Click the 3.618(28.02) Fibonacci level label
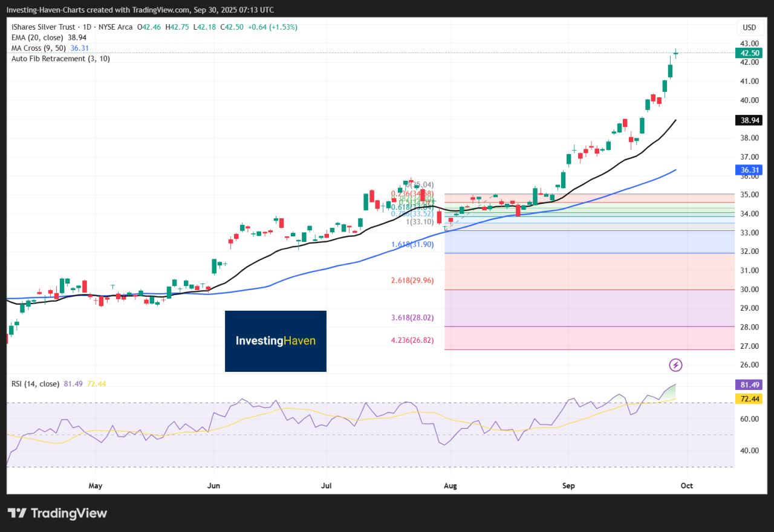774x532 pixels. [x=412, y=317]
